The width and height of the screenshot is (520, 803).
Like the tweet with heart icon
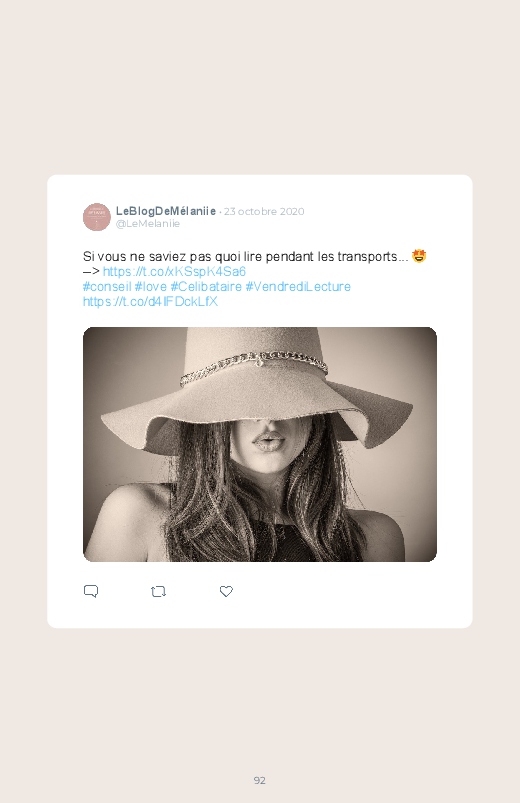point(226,591)
